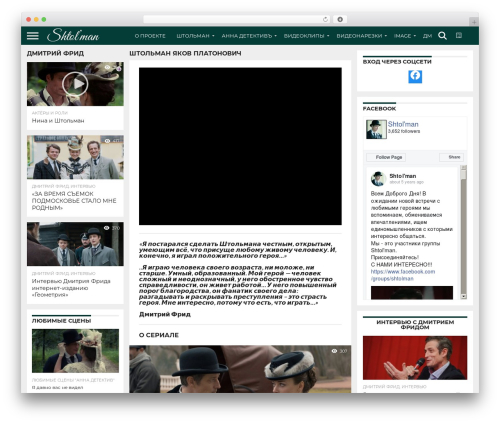This screenshot has width=500, height=423.
Task: Open the facebook.com groups shtolman link
Action: coord(403,275)
